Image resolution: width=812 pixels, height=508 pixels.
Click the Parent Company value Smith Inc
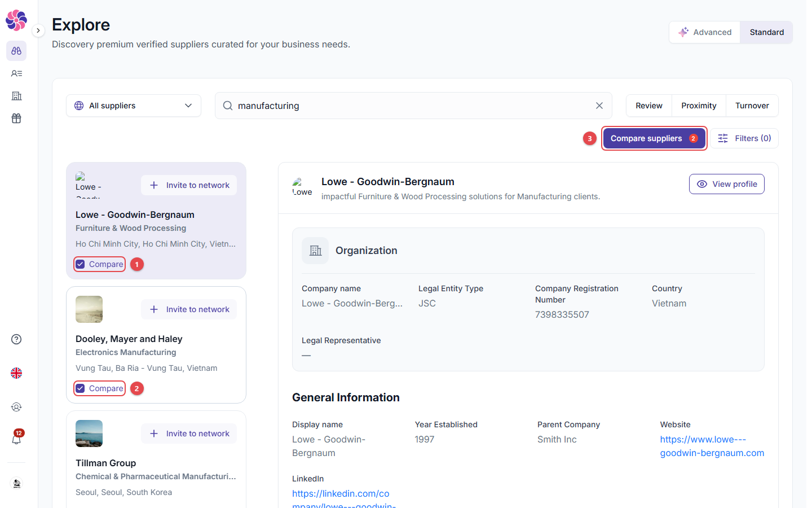[557, 439]
